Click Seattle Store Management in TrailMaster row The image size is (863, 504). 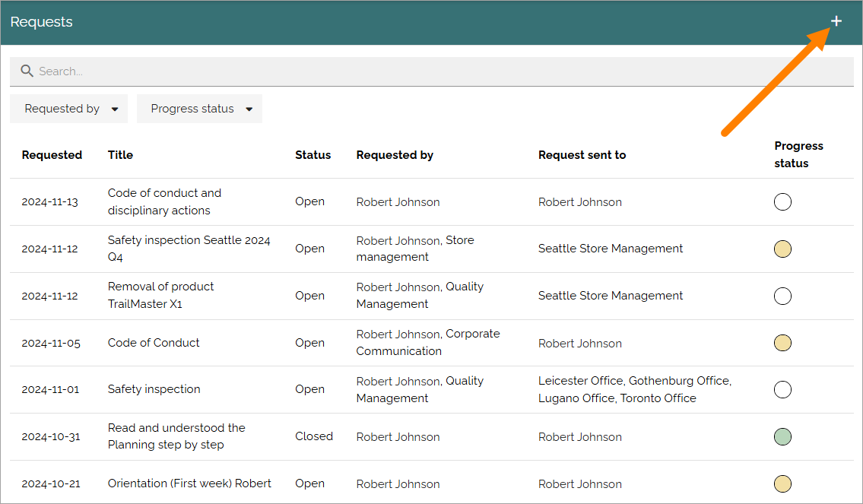click(x=611, y=296)
